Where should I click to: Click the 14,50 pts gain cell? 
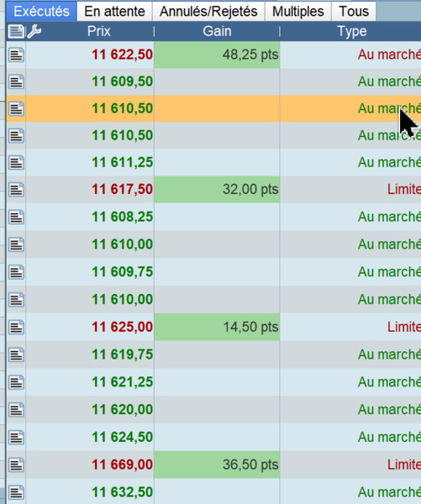(217, 327)
